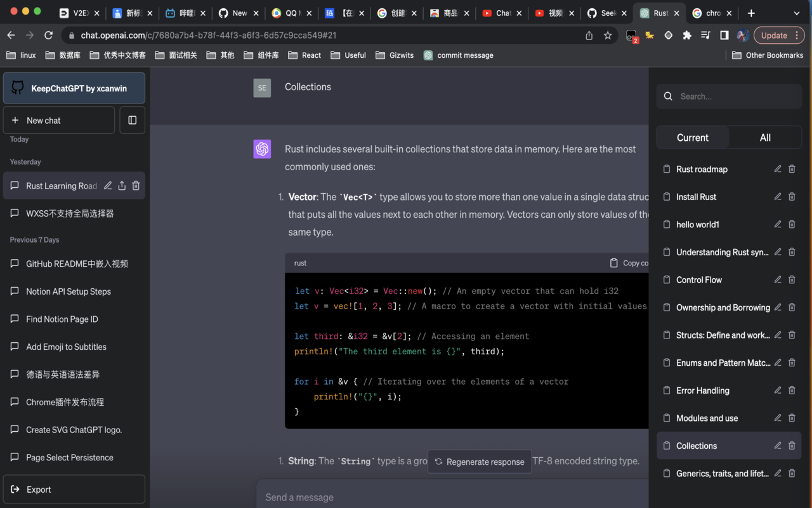
Task: Open KeepChatGPT by xcanwin GitHub panel
Action: click(74, 88)
